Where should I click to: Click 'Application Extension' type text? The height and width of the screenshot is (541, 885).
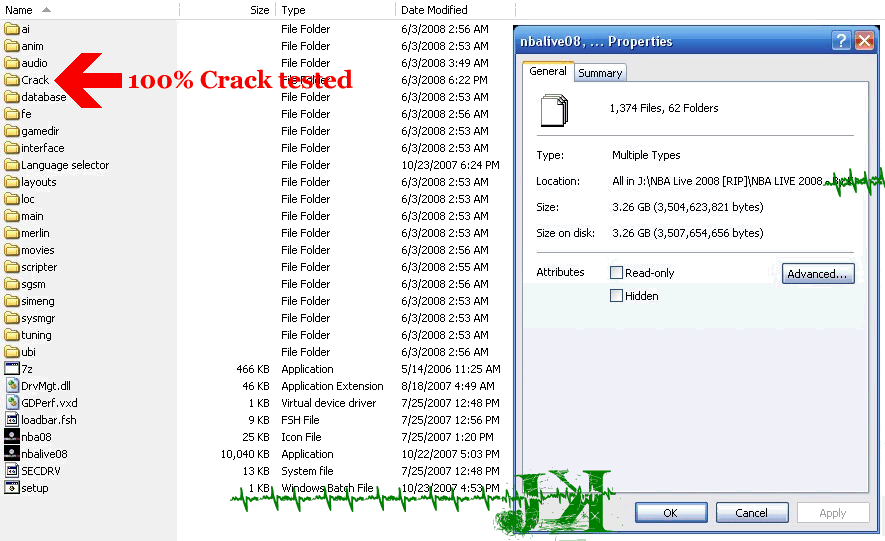[332, 386]
